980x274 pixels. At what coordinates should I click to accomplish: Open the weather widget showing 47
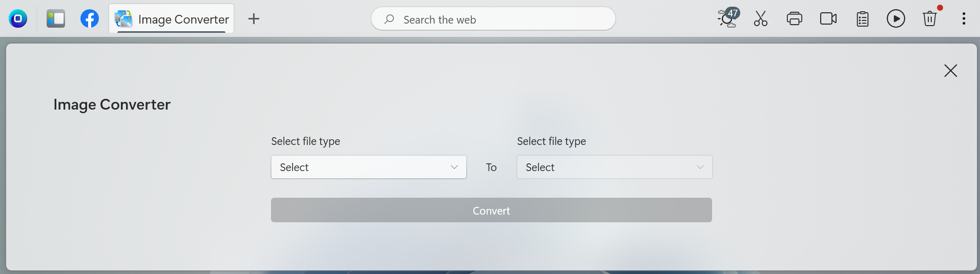728,18
